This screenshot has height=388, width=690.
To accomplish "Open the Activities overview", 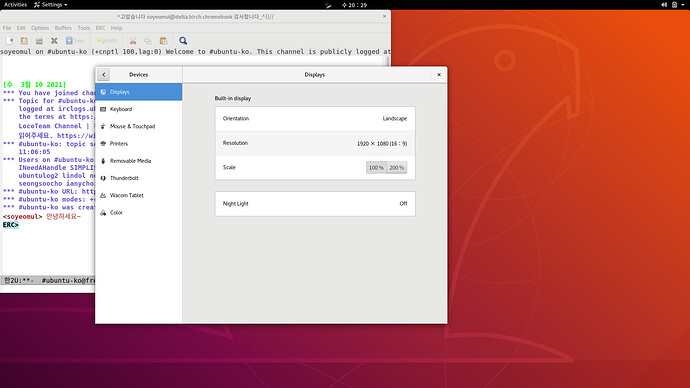I will point(15,4).
